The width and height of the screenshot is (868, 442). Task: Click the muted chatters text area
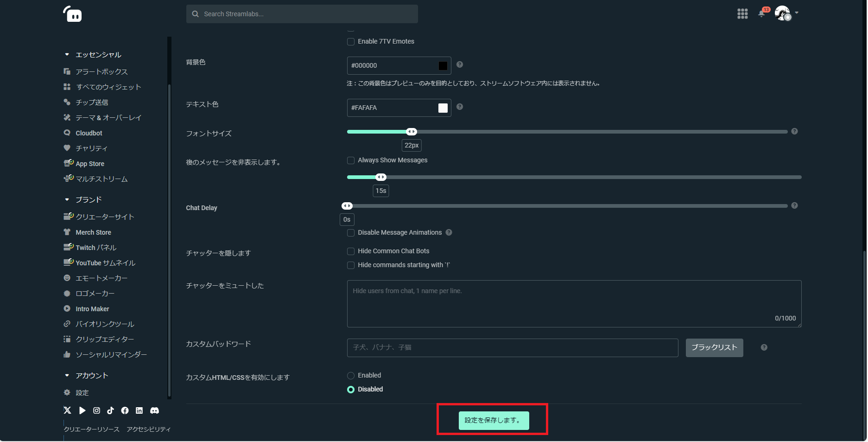(x=574, y=304)
